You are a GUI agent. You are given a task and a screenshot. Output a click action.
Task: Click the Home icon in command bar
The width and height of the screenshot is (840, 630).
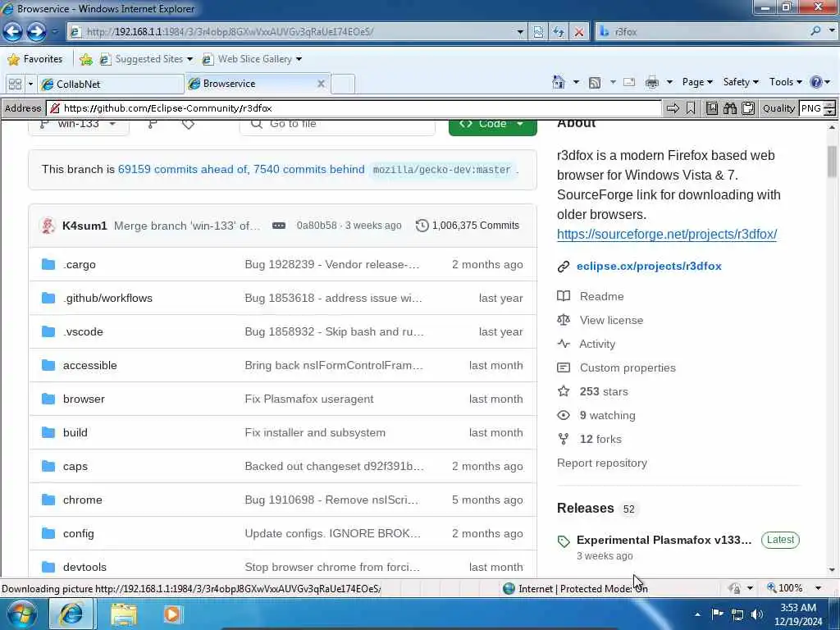coord(558,82)
